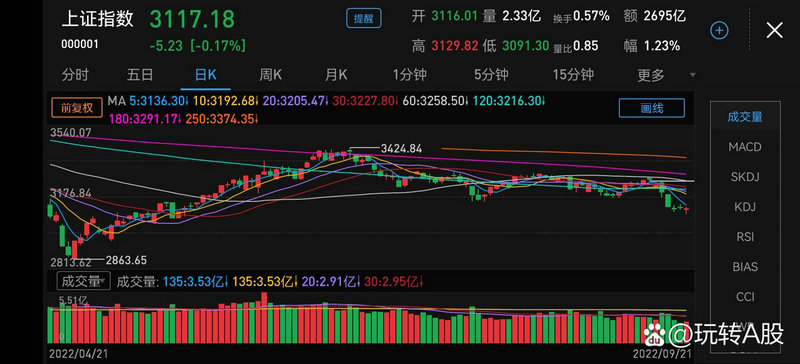The width and height of the screenshot is (800, 364).
Task: Tap the MA 30:3227.80 legend value
Action: [364, 101]
